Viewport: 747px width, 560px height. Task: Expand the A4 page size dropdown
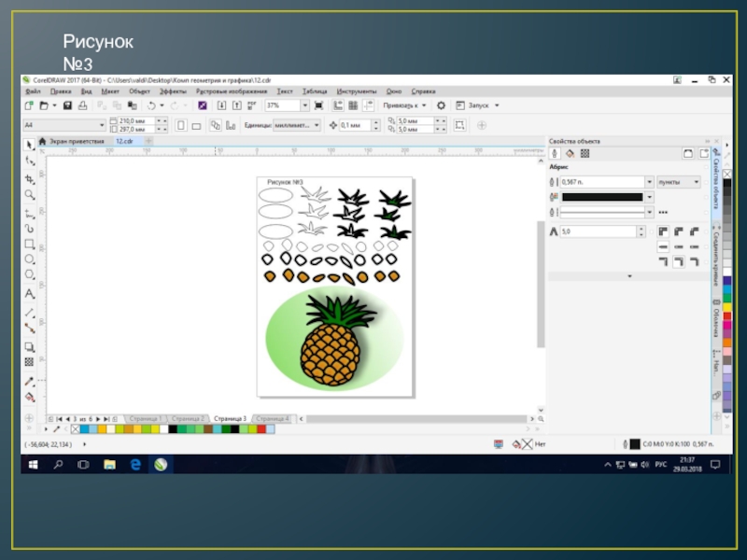click(102, 125)
